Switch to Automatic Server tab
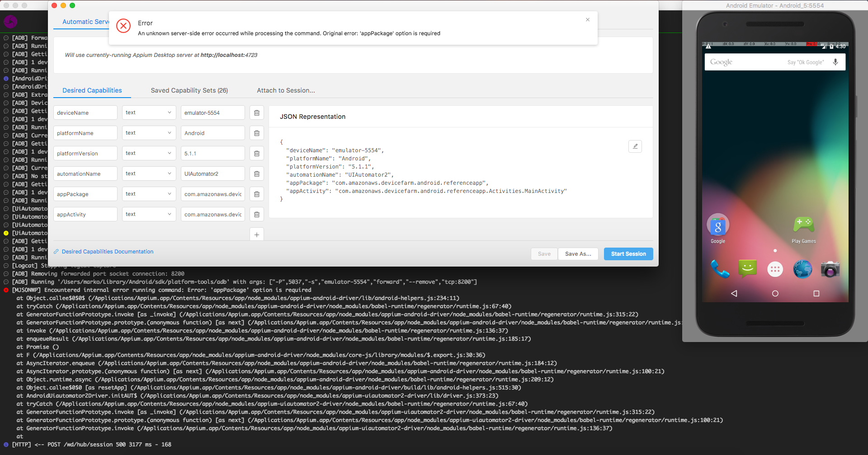The width and height of the screenshot is (868, 455). click(85, 22)
